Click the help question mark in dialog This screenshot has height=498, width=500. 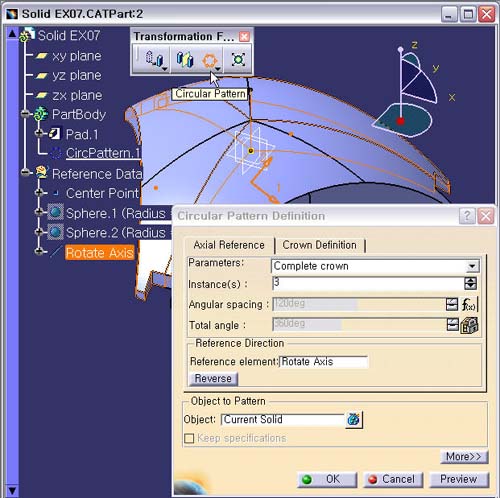pos(467,216)
